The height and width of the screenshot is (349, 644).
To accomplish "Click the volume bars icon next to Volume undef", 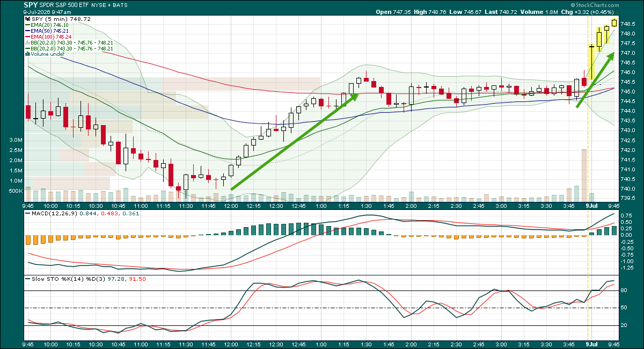I will (28, 54).
